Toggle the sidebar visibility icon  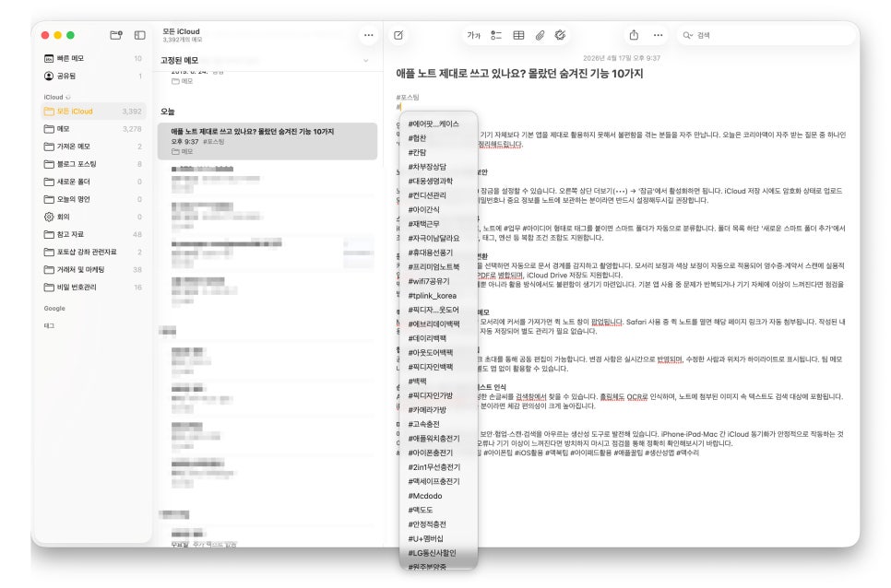click(x=140, y=35)
